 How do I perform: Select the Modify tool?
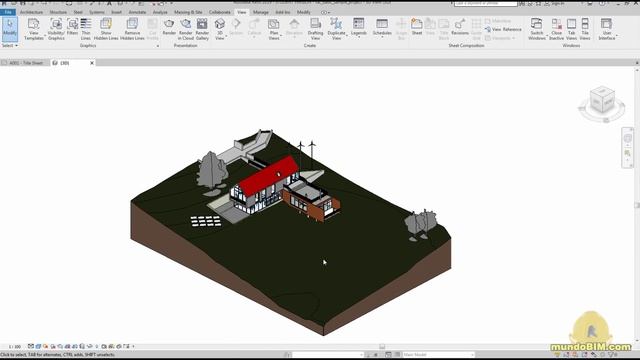pos(10,29)
